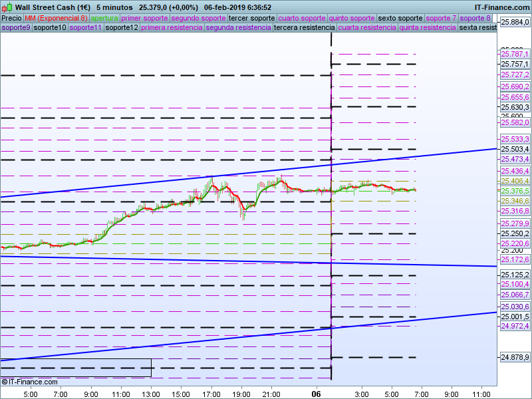This screenshot has width=532, height=399.
Task: Click the 25.376,5 current price label
Action: click(x=515, y=191)
